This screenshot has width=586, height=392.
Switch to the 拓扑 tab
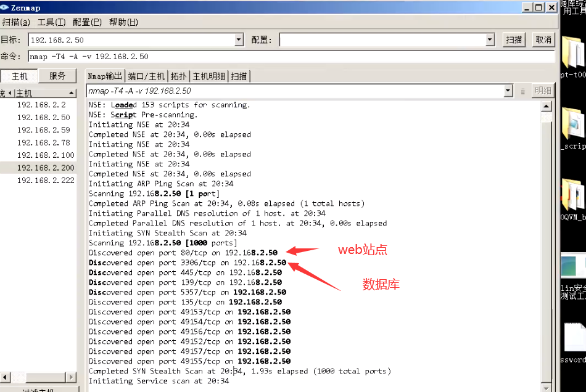tap(179, 76)
